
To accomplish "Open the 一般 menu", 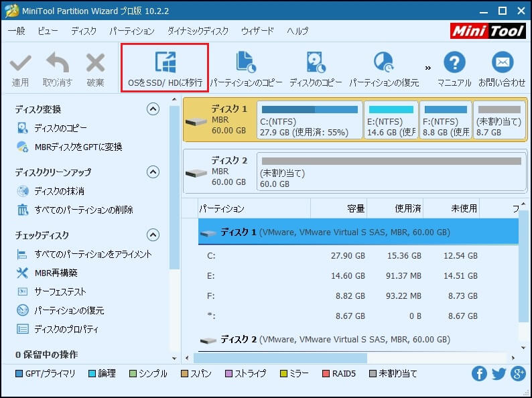I will click(17, 31).
